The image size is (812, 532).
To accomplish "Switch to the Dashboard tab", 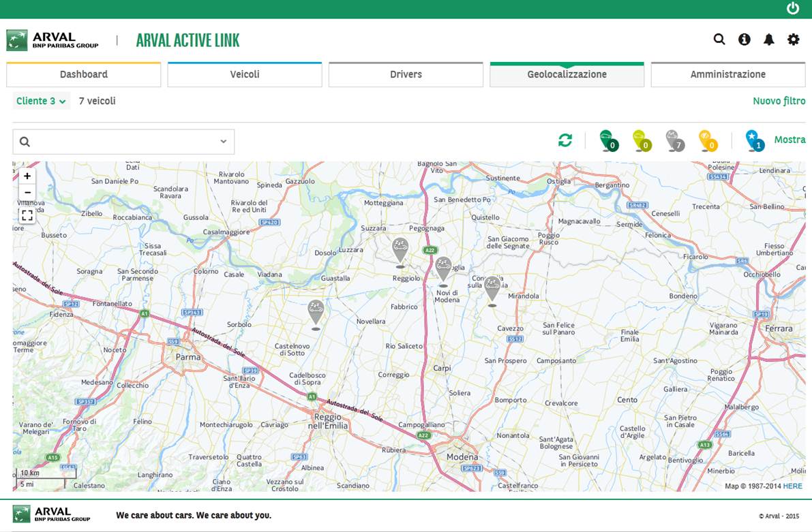I will [84, 74].
